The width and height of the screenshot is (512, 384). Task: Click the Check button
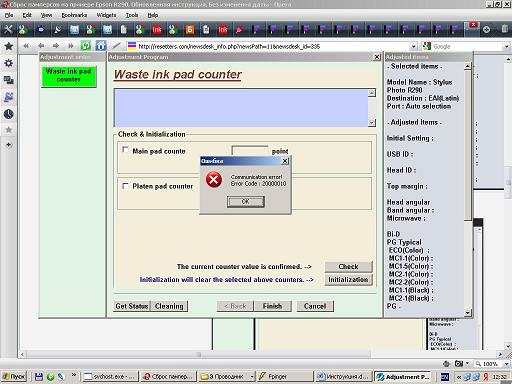pos(348,267)
